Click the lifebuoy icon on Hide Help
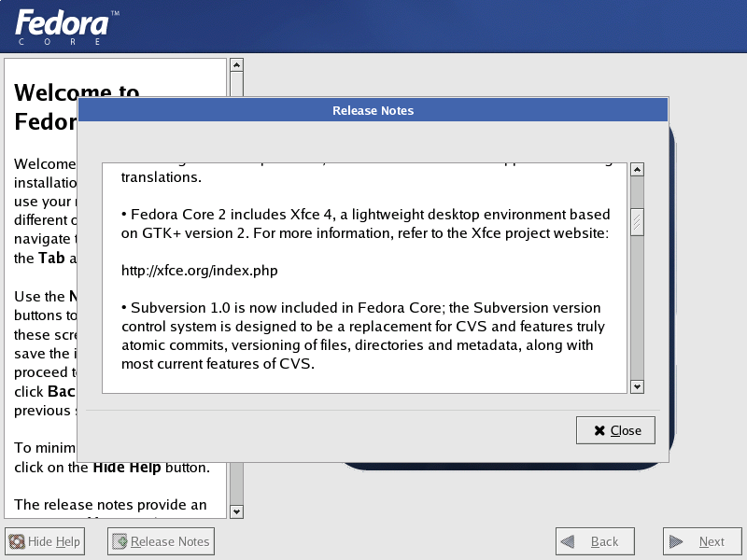The width and height of the screenshot is (747, 560). click(17, 541)
